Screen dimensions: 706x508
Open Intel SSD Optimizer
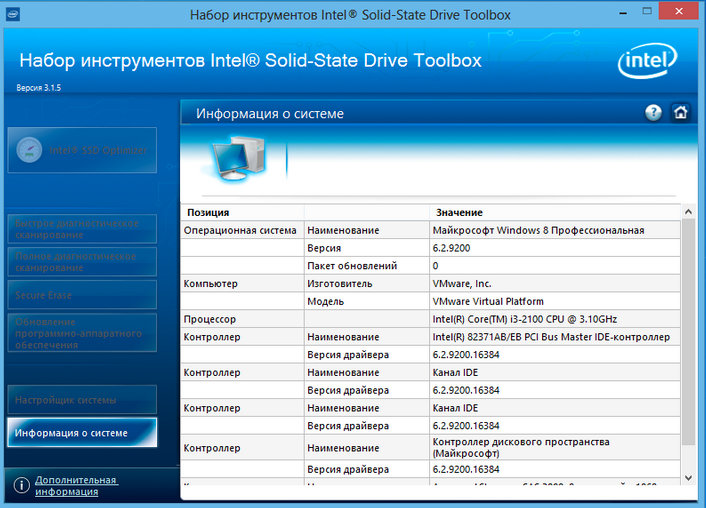(82, 150)
